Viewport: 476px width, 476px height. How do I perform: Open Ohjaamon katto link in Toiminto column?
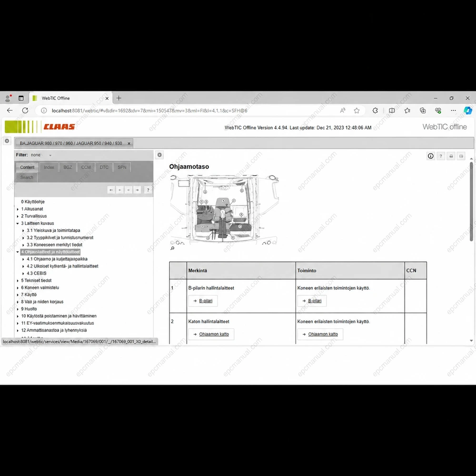click(x=323, y=334)
